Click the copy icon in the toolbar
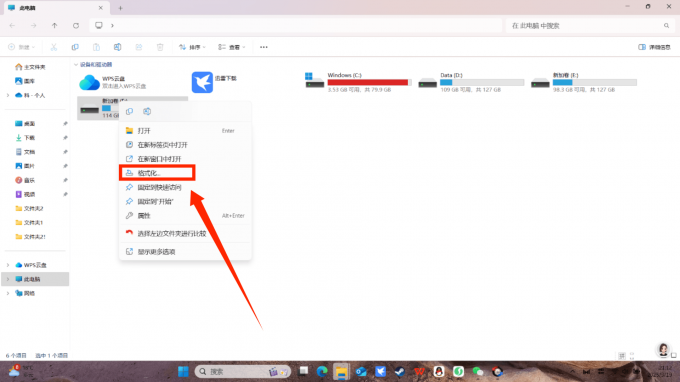Image resolution: width=680 pixels, height=382 pixels. (x=75, y=47)
